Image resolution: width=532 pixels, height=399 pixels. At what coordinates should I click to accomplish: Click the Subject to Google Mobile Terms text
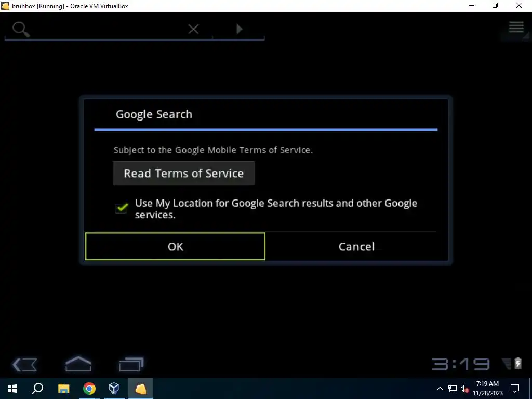pyautogui.click(x=213, y=150)
